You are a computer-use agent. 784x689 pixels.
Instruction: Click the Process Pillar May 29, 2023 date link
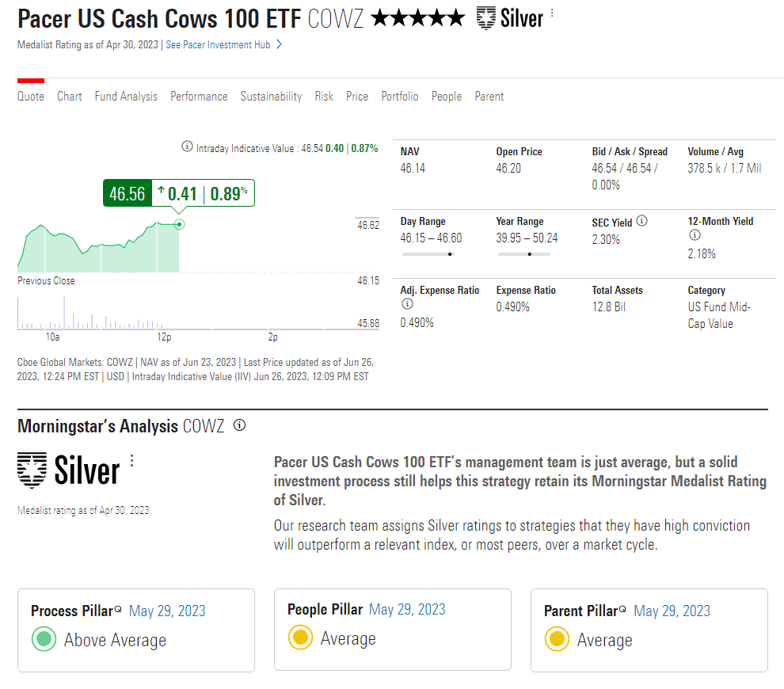[x=167, y=611]
